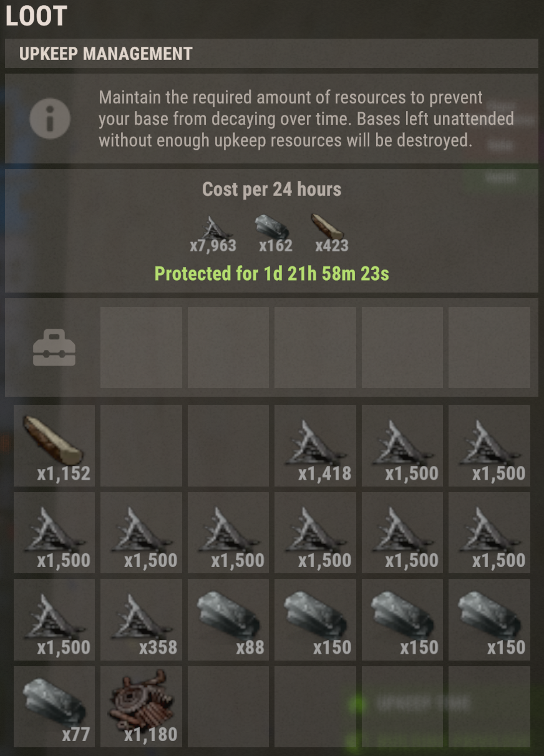544x756 pixels.
Task: Click the toolbox icon beside tool slots
Action: pyautogui.click(x=54, y=347)
